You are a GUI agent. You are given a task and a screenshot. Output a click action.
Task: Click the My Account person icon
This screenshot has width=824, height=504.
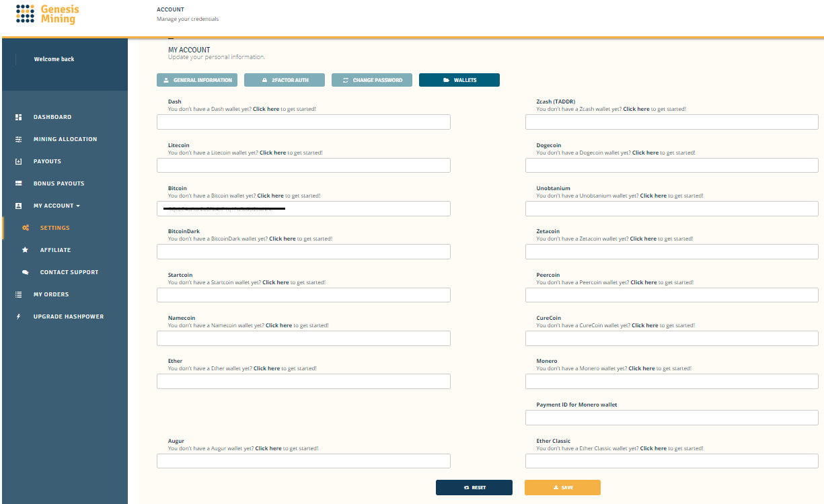click(x=19, y=206)
